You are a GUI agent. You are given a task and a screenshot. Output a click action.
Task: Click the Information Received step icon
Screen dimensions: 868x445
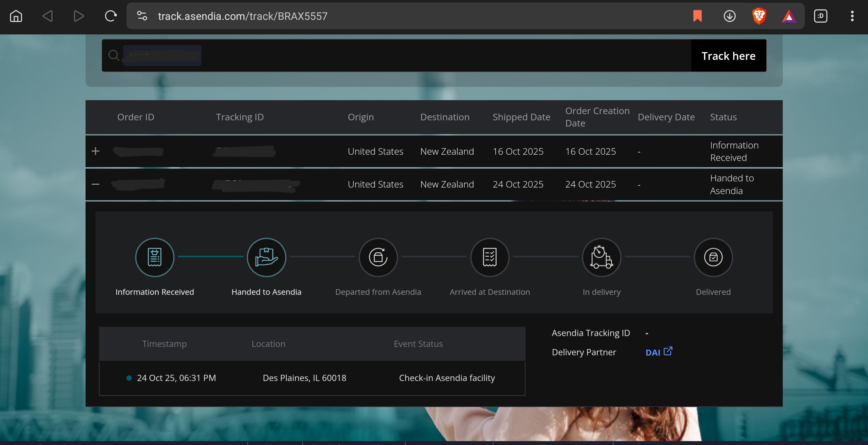[x=155, y=258]
